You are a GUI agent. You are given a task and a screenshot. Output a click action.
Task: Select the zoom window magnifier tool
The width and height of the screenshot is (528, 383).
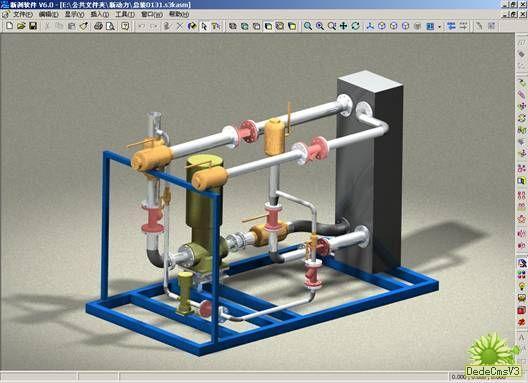pyautogui.click(x=308, y=26)
